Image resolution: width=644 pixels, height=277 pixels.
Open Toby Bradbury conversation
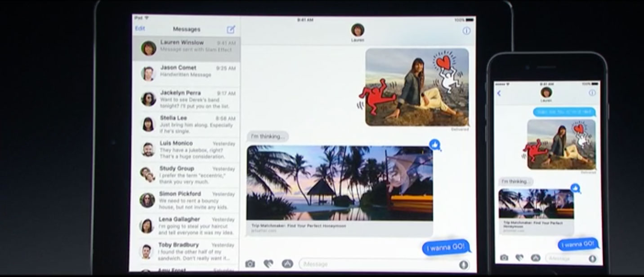point(184,252)
